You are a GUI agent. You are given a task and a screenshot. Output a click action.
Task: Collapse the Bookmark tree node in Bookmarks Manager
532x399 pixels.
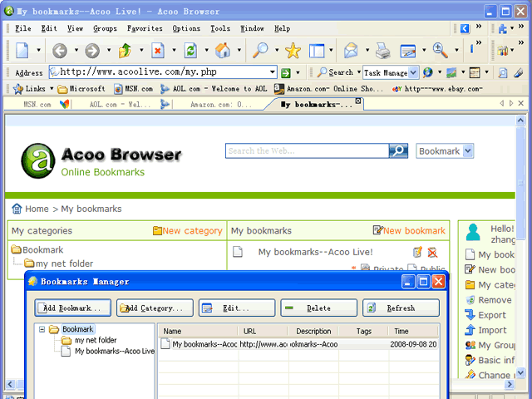click(42, 329)
